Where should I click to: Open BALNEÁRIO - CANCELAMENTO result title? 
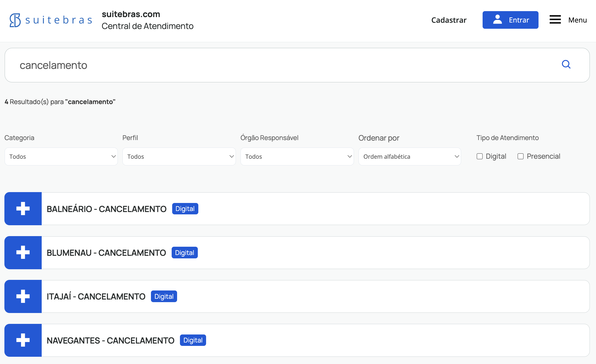point(106,209)
